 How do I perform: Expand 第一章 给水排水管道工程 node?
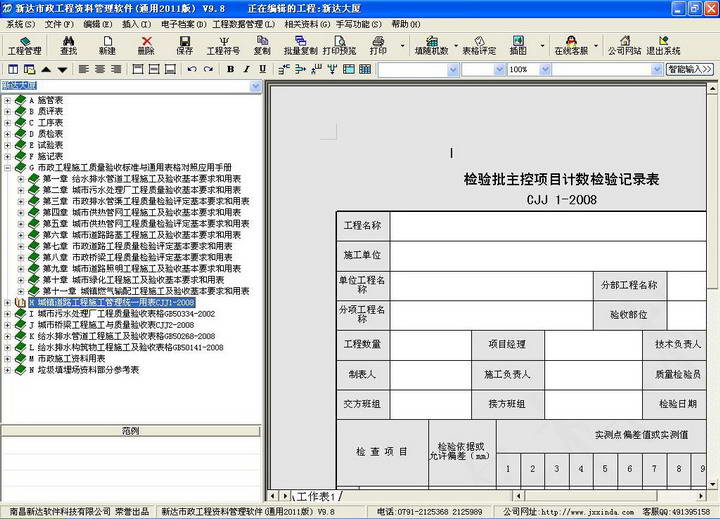(x=21, y=179)
